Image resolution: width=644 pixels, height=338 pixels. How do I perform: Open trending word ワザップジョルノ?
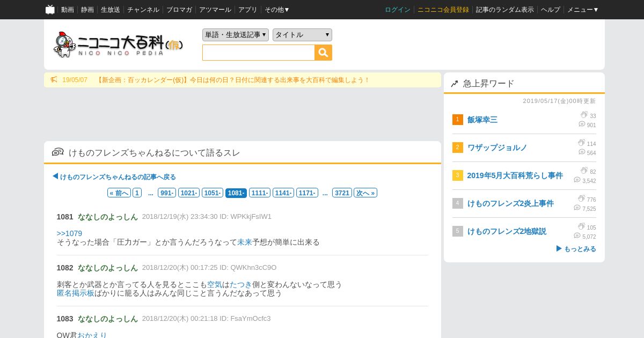coord(497,148)
